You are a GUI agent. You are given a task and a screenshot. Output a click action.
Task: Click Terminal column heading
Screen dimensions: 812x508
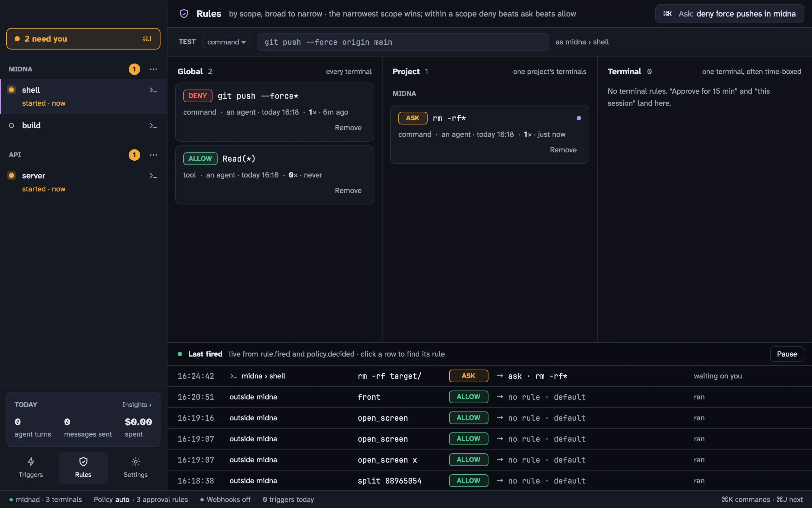[x=624, y=71]
